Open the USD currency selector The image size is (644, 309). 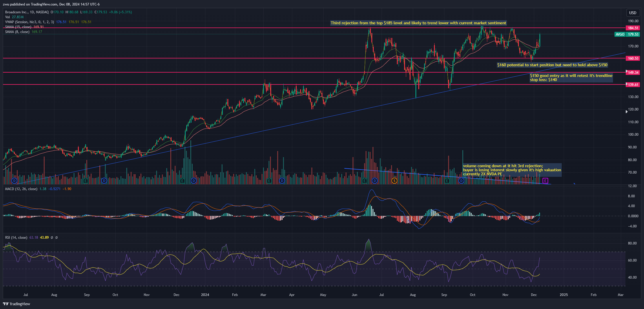633,13
